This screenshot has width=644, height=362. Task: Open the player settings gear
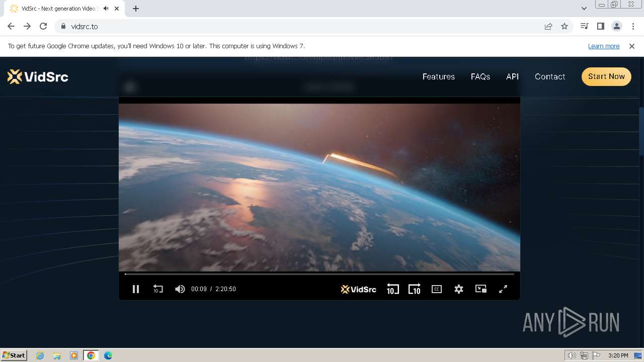tap(459, 289)
